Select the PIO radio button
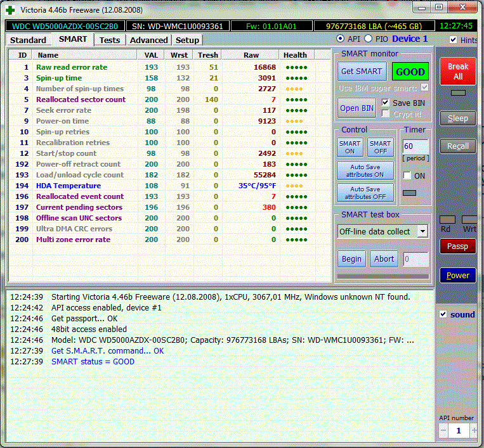The width and height of the screenshot is (484, 448). click(369, 39)
